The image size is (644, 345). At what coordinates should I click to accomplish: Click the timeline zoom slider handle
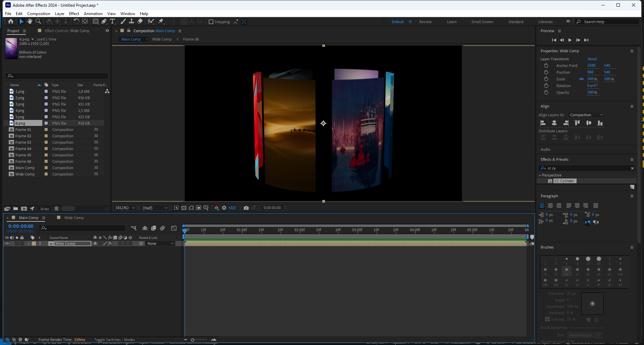(x=193, y=340)
